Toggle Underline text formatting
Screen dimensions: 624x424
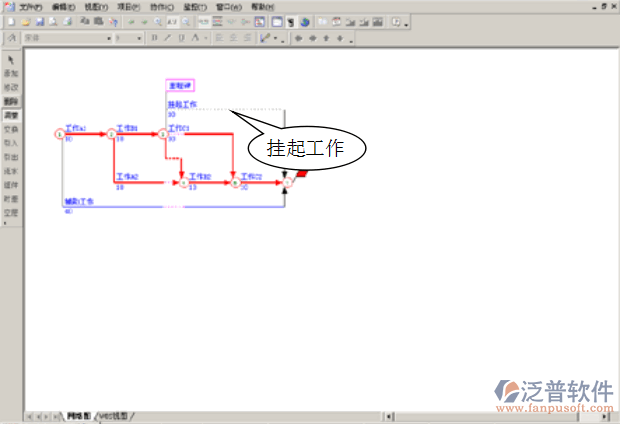pos(180,38)
